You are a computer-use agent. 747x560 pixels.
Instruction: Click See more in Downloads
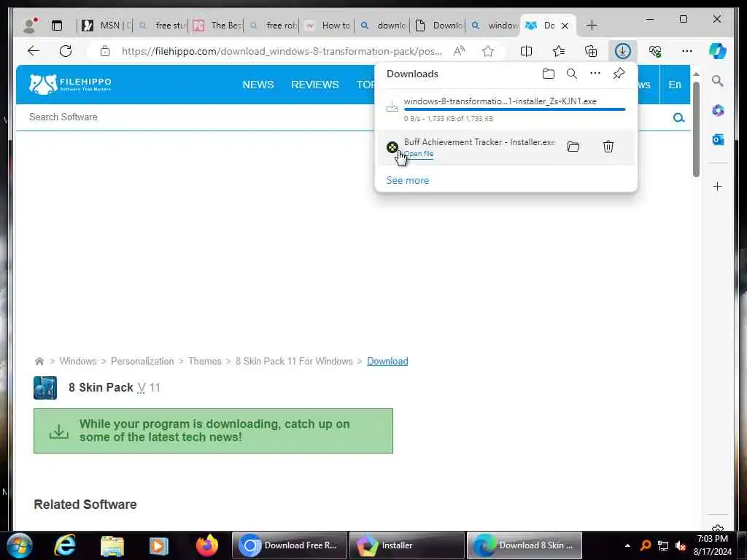click(408, 181)
